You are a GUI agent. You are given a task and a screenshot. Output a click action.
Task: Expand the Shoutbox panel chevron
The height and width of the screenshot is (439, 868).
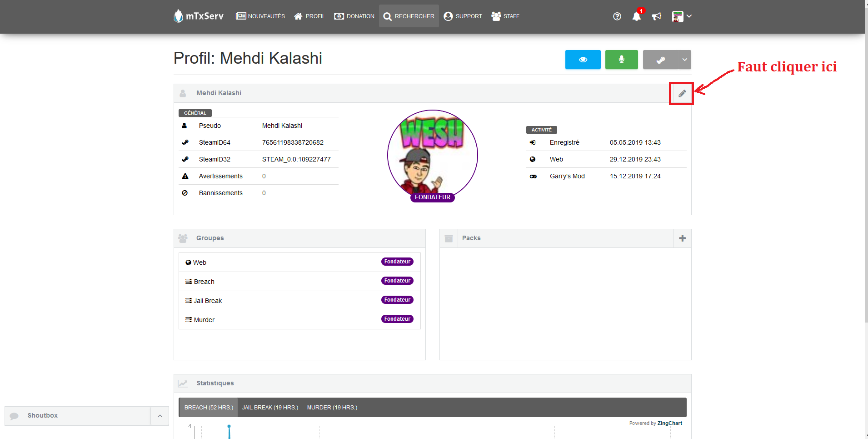(x=160, y=416)
